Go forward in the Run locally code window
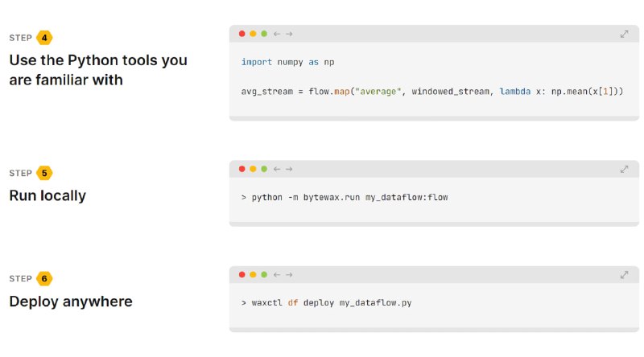 (289, 169)
